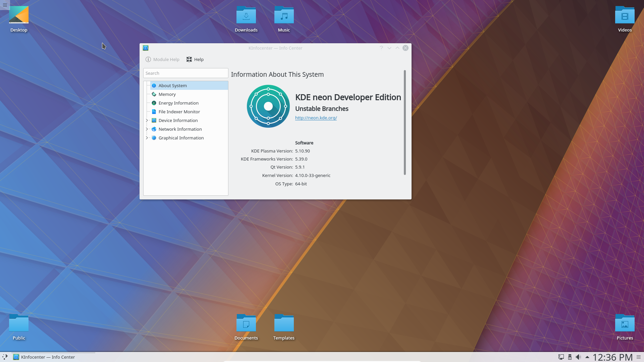Click the volume icon in the system tray
Image resolution: width=644 pixels, height=362 pixels.
[x=578, y=357]
